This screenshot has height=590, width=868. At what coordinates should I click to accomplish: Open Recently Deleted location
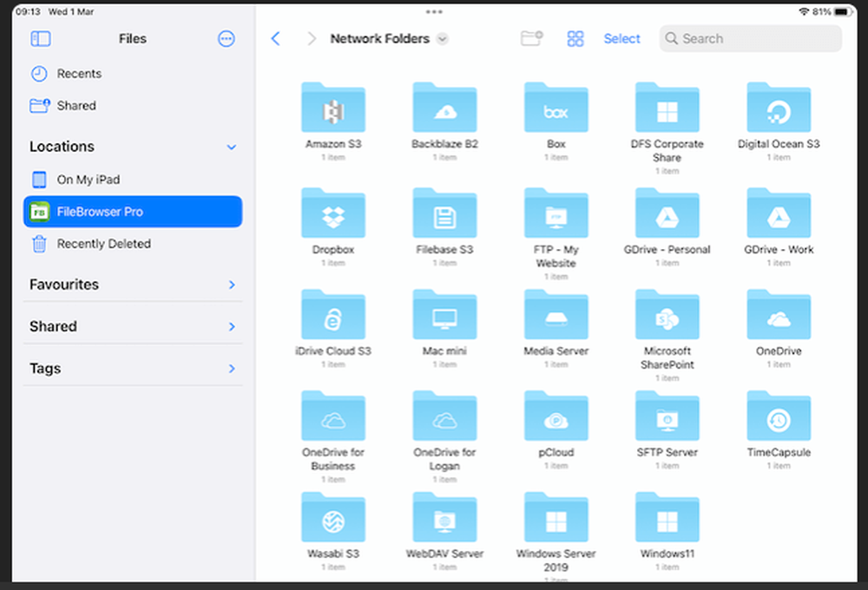point(133,244)
